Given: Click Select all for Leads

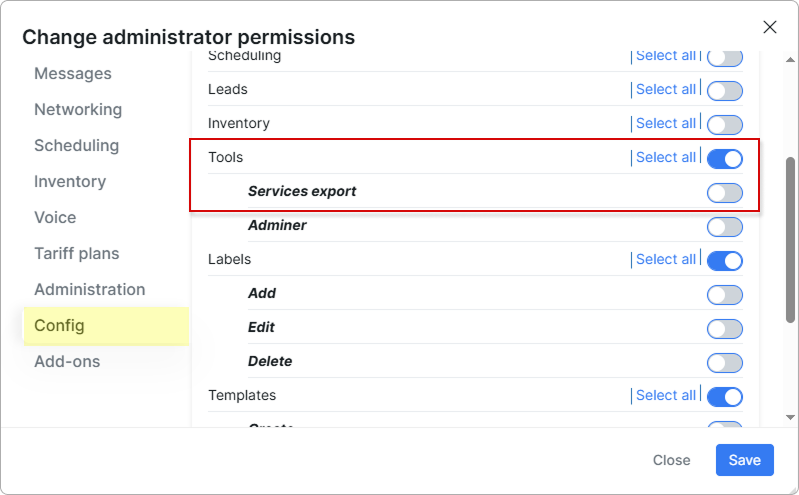Looking at the screenshot, I should tap(665, 89).
